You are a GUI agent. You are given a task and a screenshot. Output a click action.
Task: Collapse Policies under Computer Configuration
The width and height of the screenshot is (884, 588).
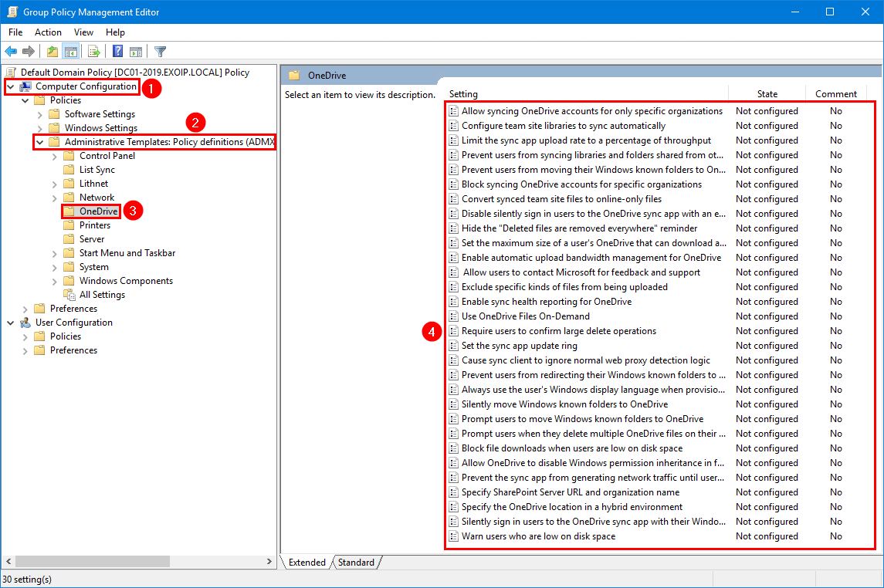(x=25, y=100)
